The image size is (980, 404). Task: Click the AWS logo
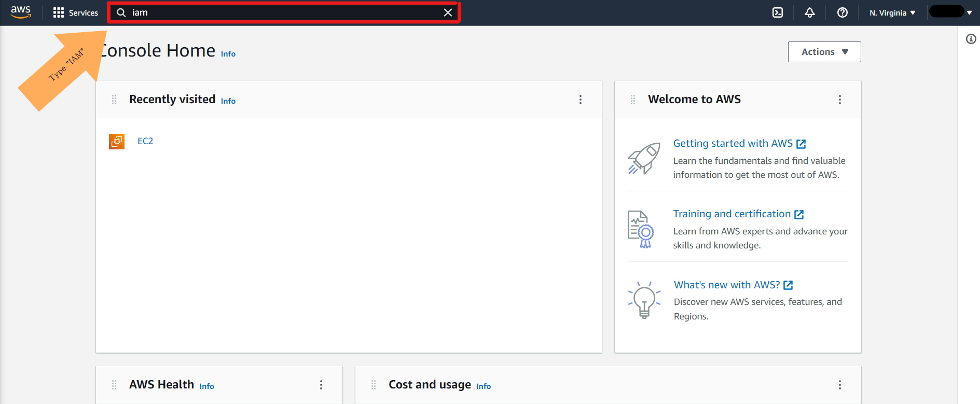coord(21,12)
